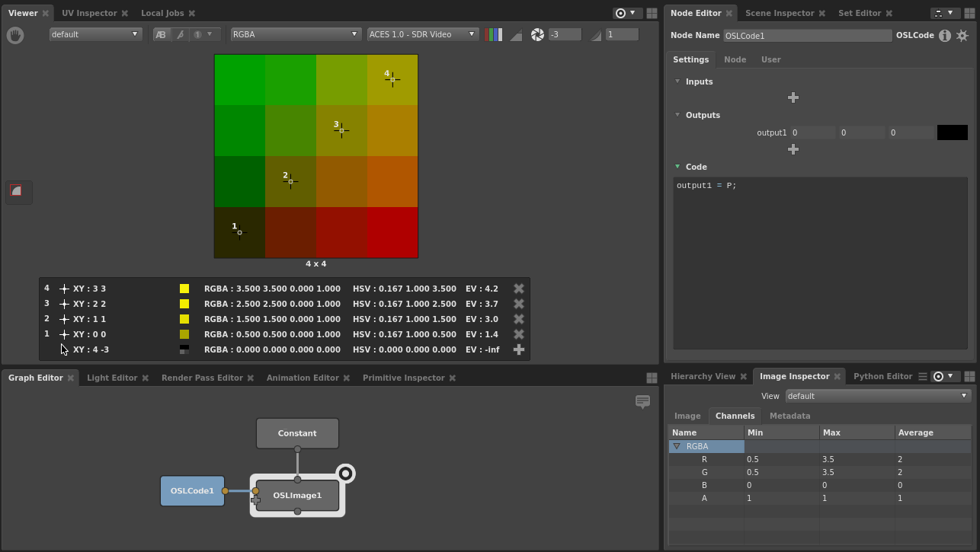Image resolution: width=980 pixels, height=552 pixels.
Task: Collapse the Code section
Action: [x=677, y=167]
